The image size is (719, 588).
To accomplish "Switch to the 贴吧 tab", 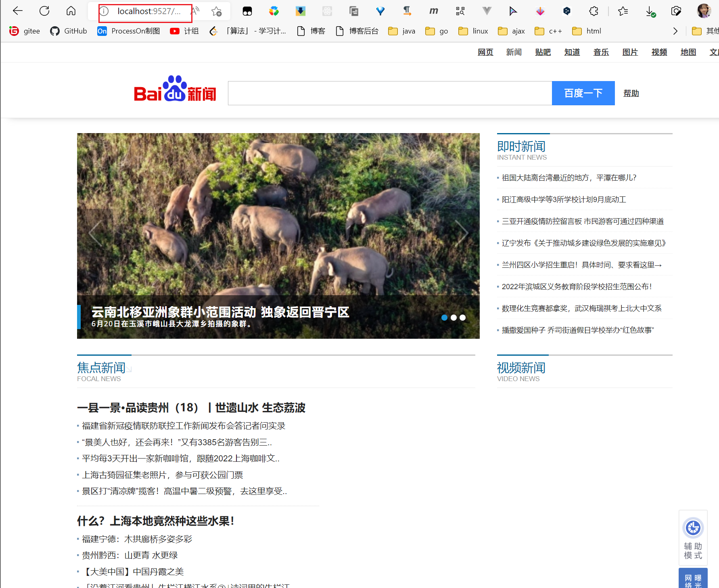I will [543, 52].
